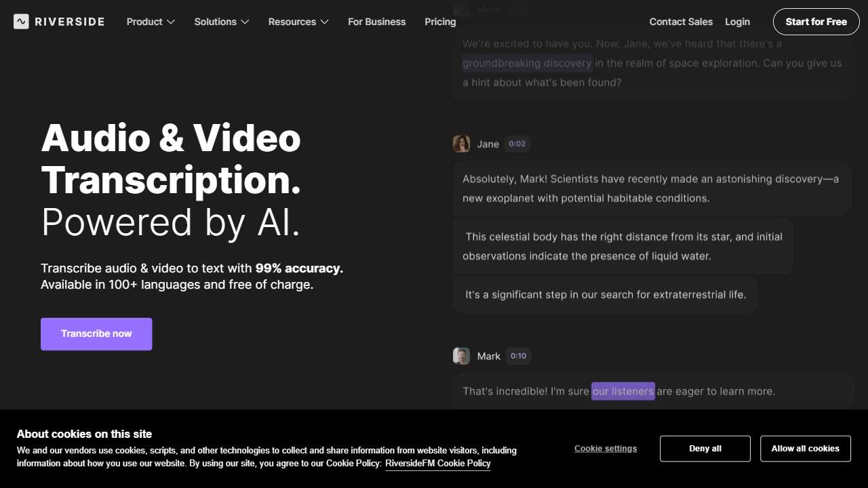Click the 0:02 timestamp next to Jane

point(517,144)
